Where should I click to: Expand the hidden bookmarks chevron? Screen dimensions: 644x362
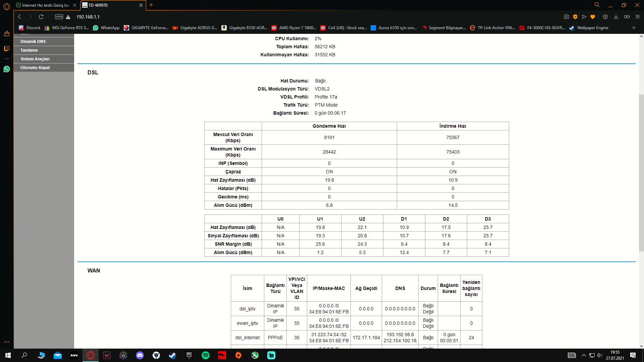[634, 28]
